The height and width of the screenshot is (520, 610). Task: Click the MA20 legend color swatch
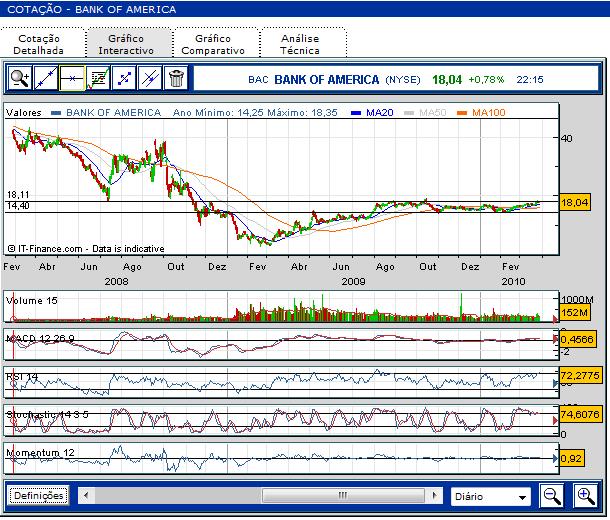click(x=356, y=113)
